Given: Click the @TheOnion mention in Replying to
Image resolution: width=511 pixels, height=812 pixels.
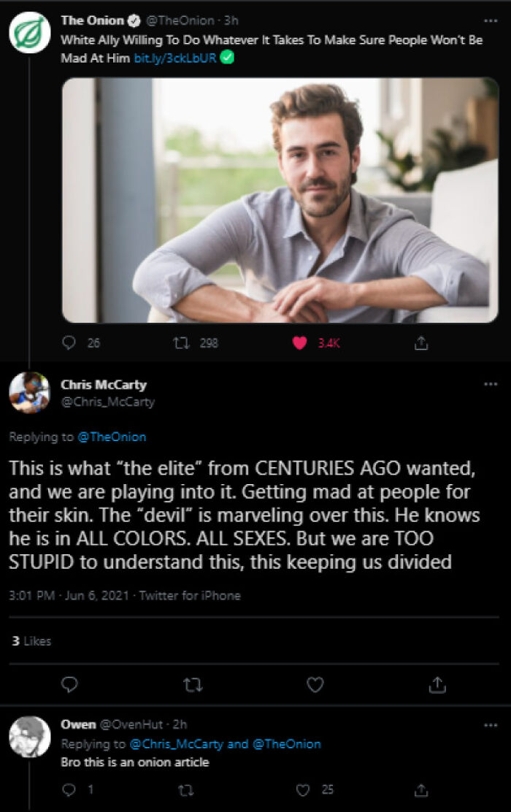Looking at the screenshot, I should coord(112,437).
